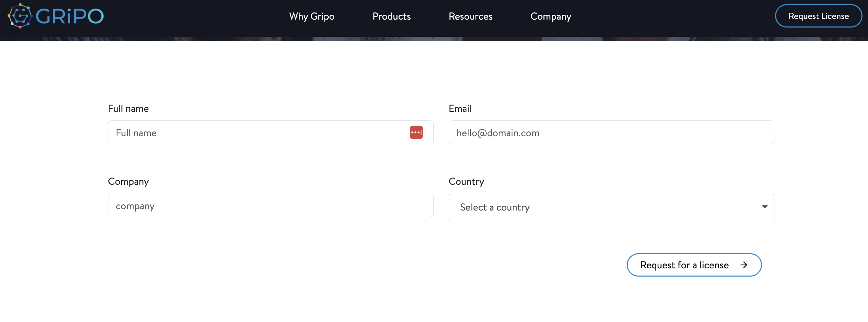Open the Products navigation item

point(391,16)
